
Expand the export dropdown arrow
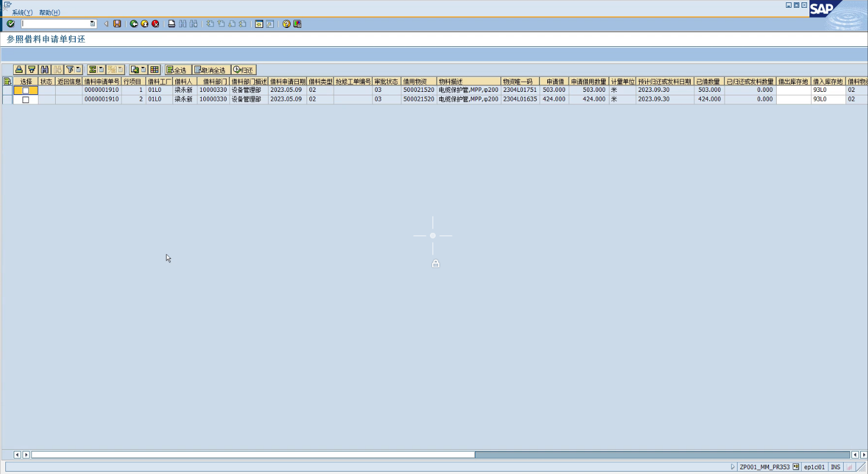[x=143, y=70]
